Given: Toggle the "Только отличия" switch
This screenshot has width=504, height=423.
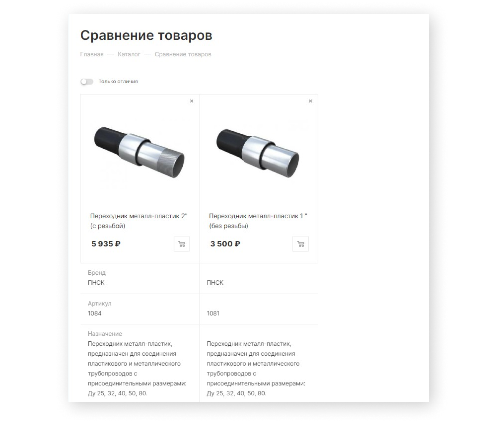Looking at the screenshot, I should 87,82.
